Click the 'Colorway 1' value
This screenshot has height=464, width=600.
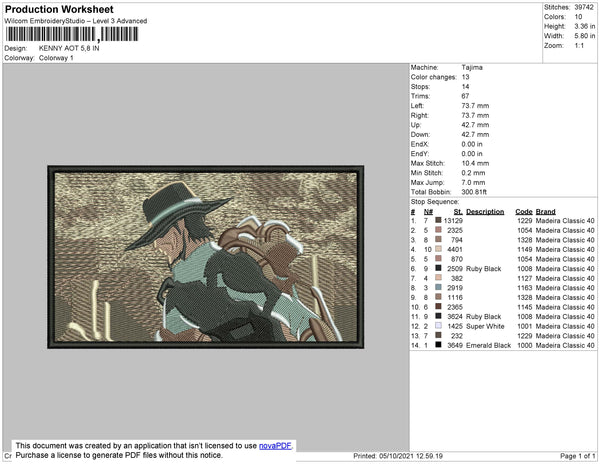pyautogui.click(x=56, y=58)
